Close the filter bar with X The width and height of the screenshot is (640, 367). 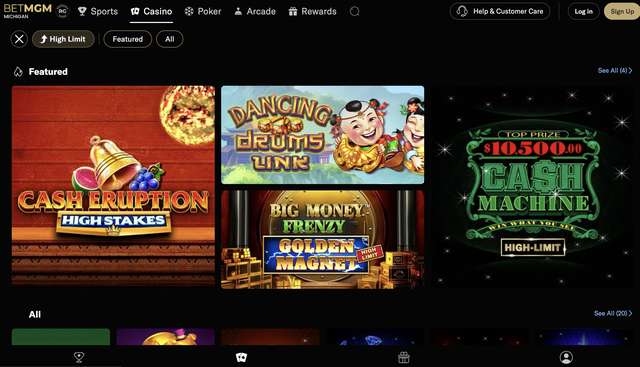pos(19,39)
